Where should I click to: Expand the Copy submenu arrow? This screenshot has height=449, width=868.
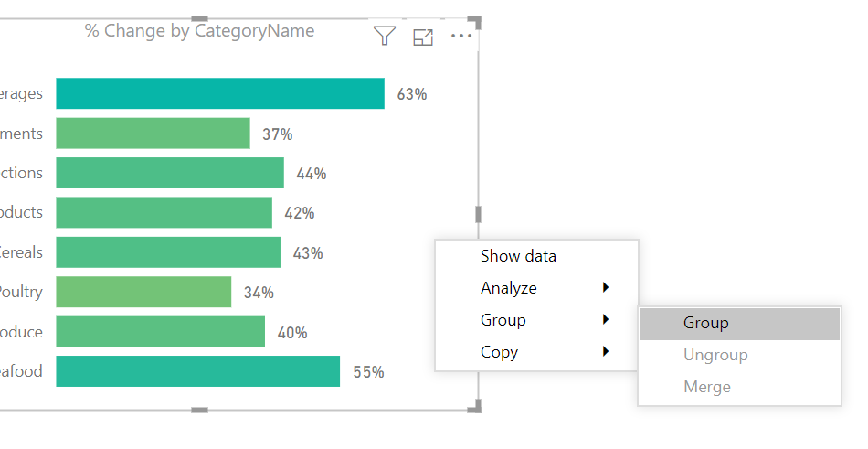pos(606,351)
